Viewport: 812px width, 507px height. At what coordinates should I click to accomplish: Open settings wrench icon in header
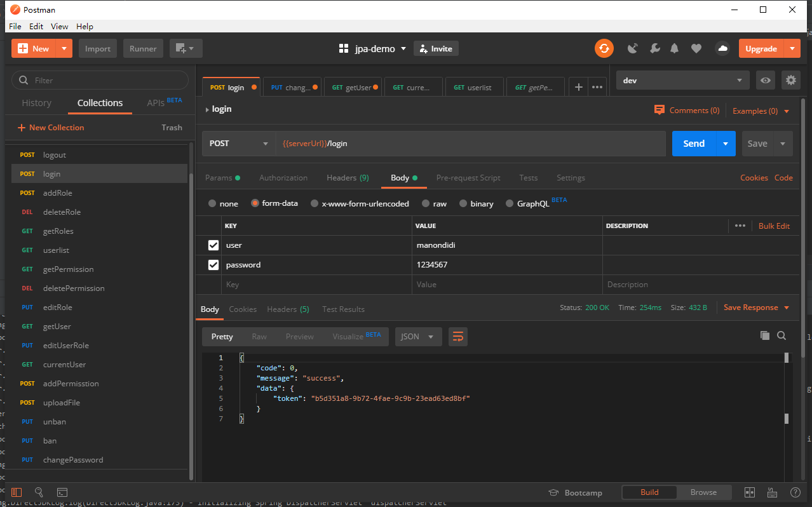click(x=654, y=48)
